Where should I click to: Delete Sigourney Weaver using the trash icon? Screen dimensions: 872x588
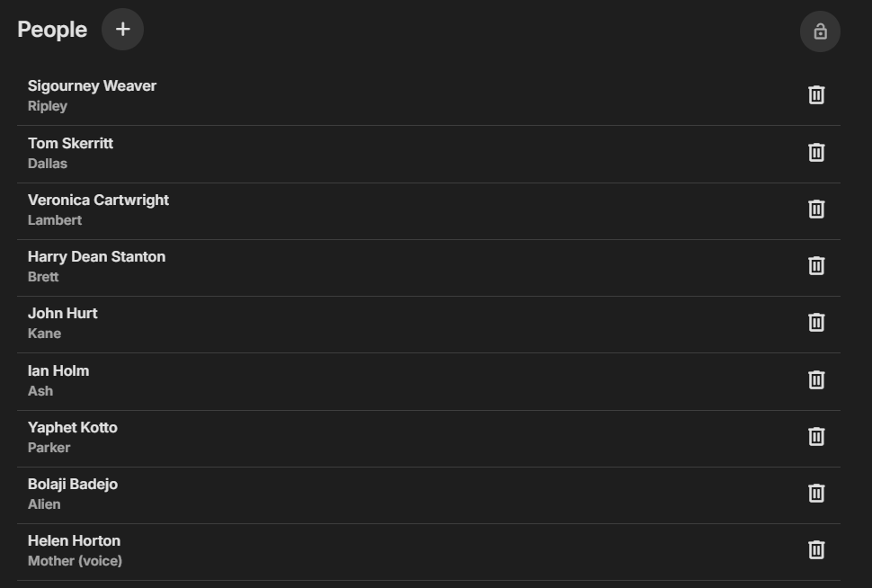coord(816,95)
